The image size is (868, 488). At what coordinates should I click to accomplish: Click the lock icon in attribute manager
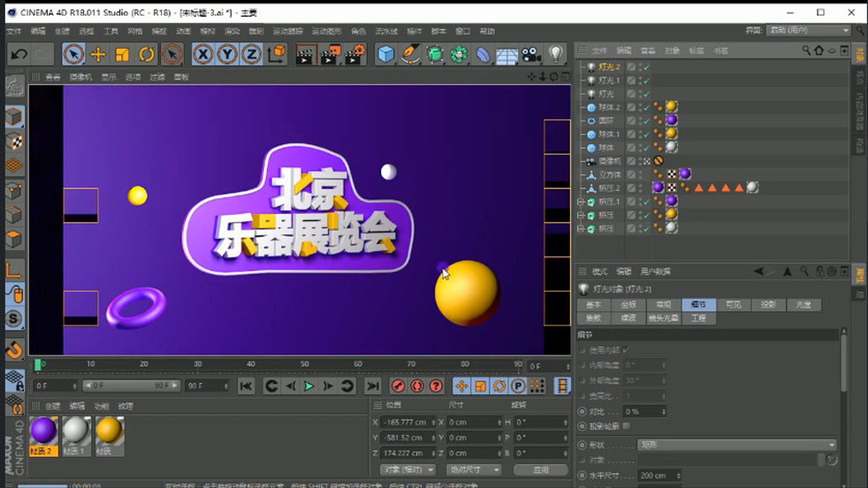pyautogui.click(x=820, y=271)
